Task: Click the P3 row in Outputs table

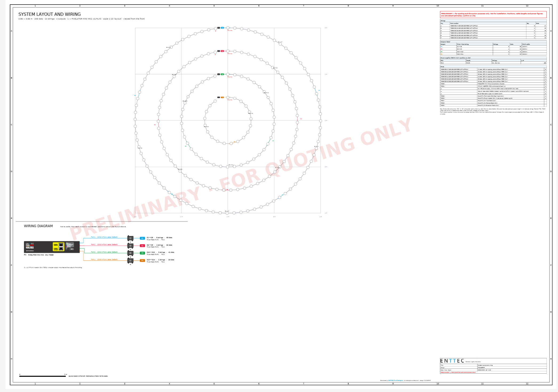Action: (493, 52)
